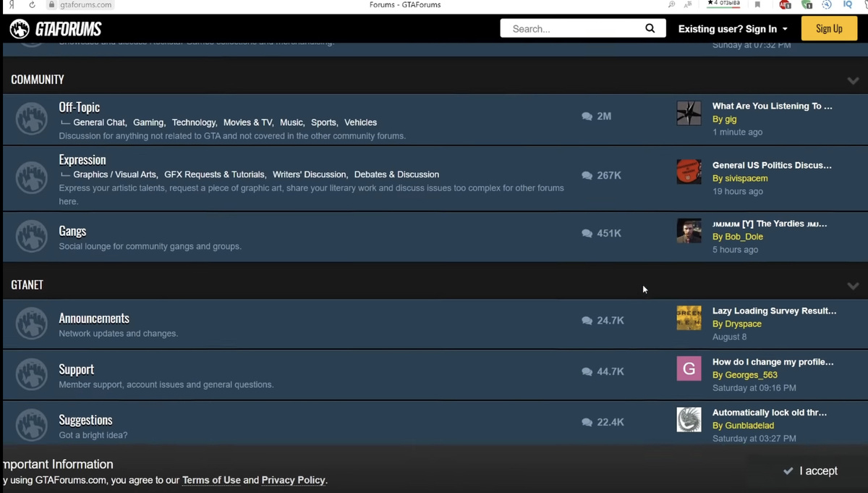Open 'Lazy Loading Survey Result…' topic
This screenshot has width=868, height=493.
pyautogui.click(x=774, y=311)
